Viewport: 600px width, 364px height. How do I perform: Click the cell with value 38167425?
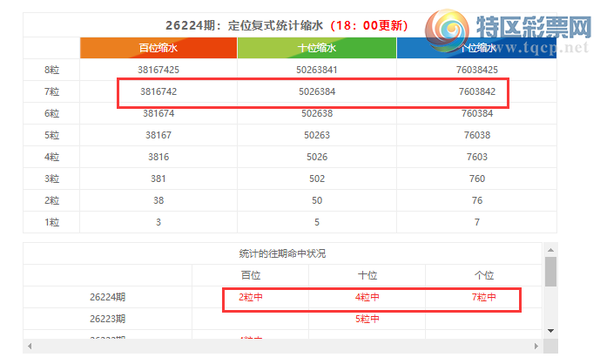click(158, 70)
